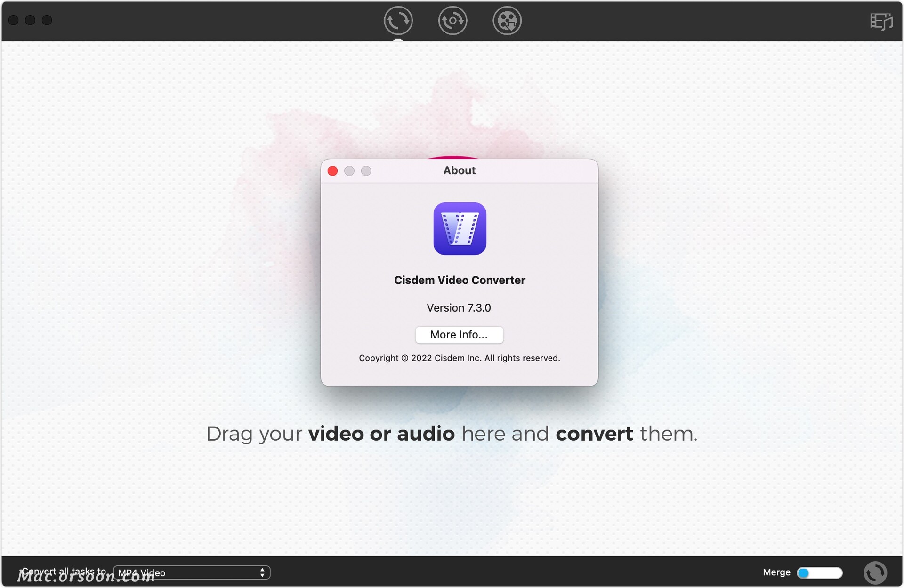Click the Version 7.3.0 label
Screen dimensions: 904x588
tap(459, 308)
